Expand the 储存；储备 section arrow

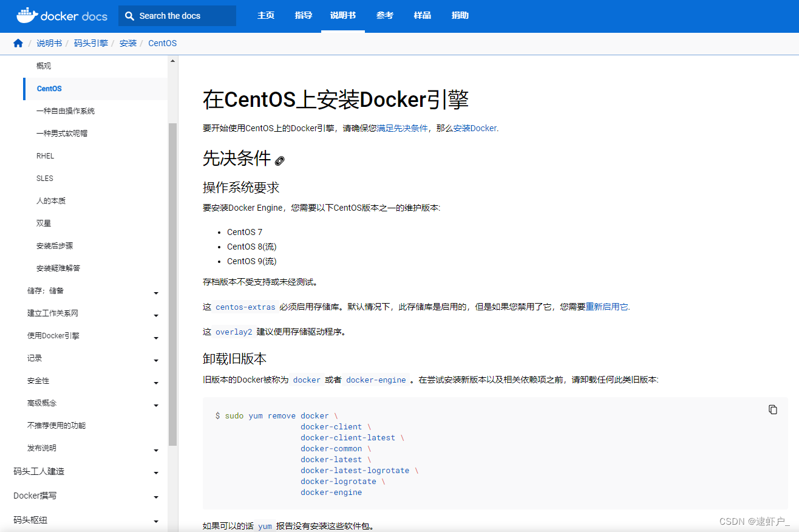pos(156,293)
